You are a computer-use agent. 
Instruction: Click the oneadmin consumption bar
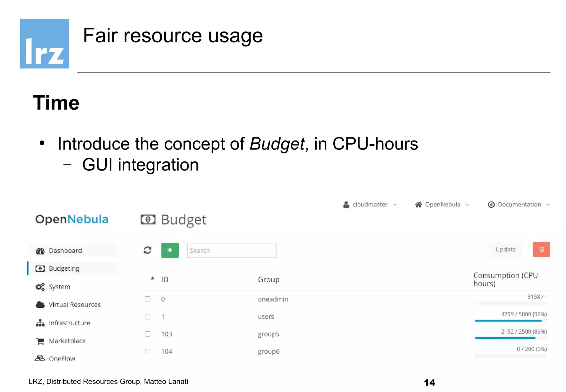pos(510,303)
